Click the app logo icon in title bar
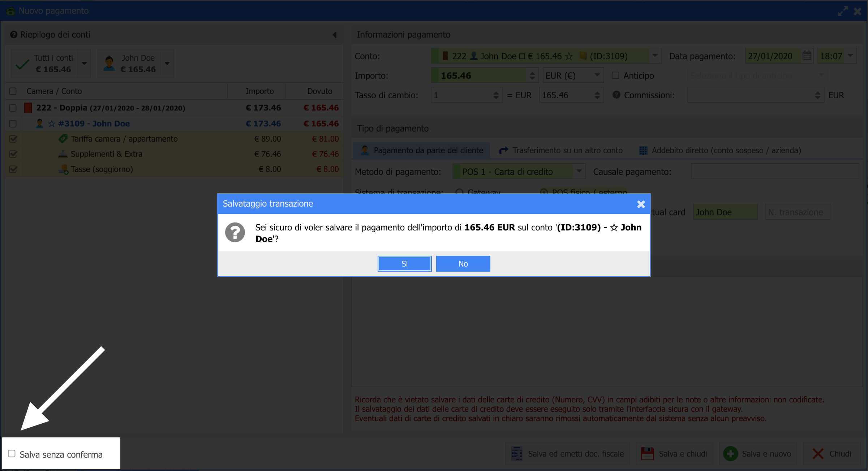868x471 pixels. tap(10, 11)
